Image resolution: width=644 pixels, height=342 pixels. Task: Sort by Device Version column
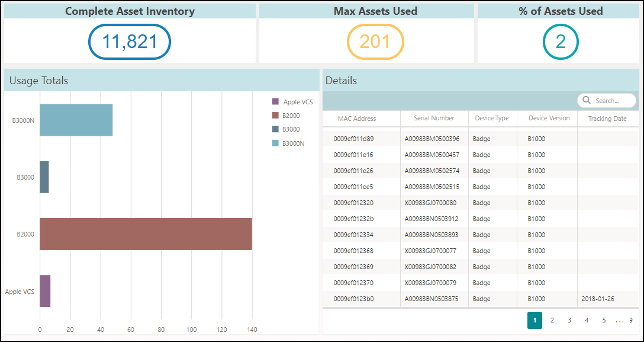[x=549, y=119]
